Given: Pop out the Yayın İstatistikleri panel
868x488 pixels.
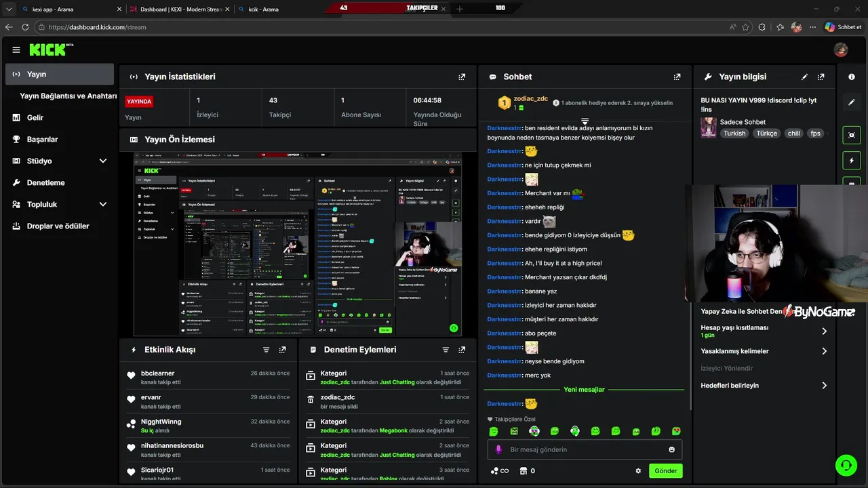Looking at the screenshot, I should click(462, 77).
